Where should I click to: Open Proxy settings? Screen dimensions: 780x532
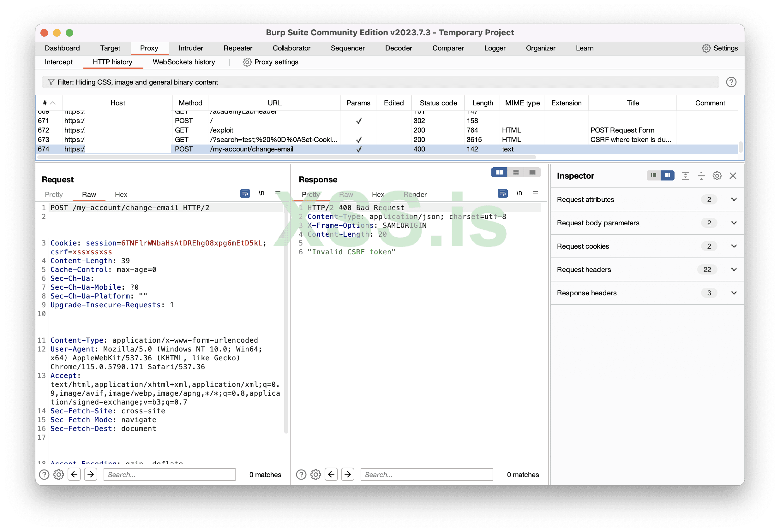[271, 62]
